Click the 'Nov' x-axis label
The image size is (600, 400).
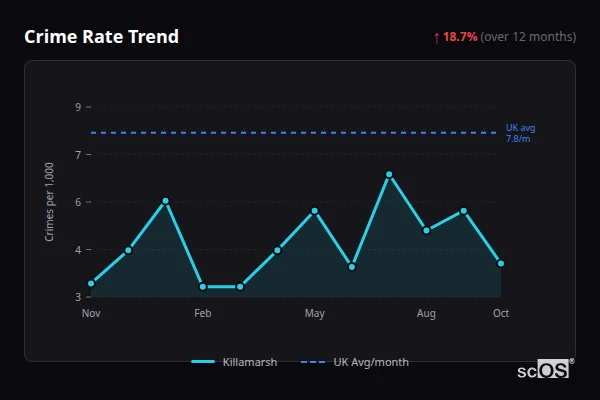[91, 313]
